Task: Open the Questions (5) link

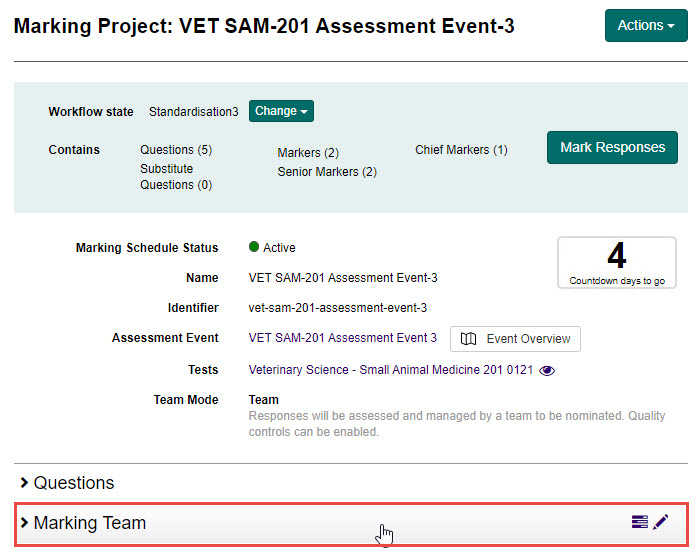Action: point(176,150)
